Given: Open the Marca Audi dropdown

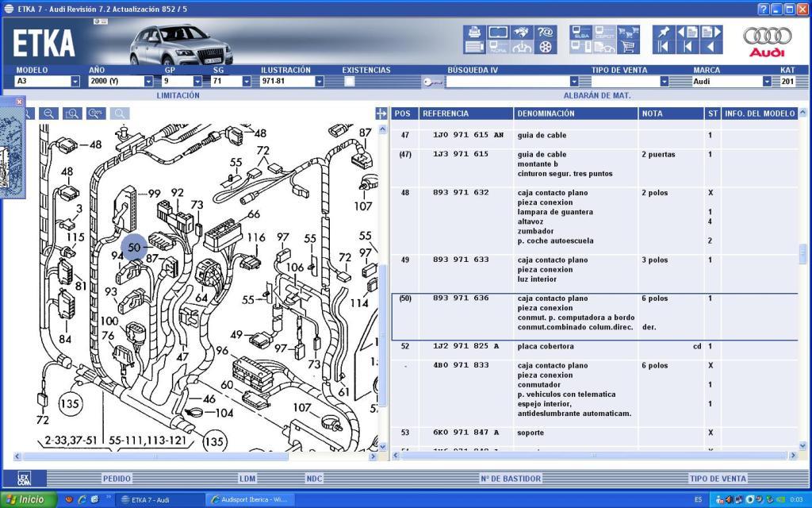Looking at the screenshot, I should pyautogui.click(x=767, y=82).
